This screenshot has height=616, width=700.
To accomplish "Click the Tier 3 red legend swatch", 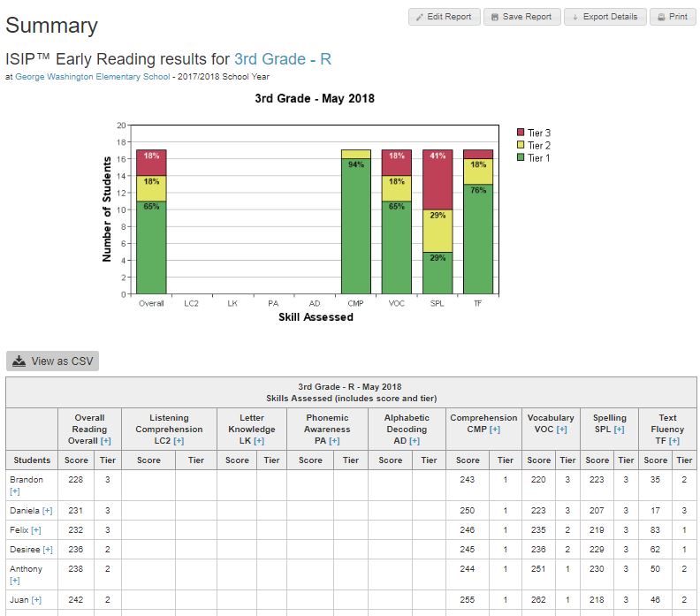I will [x=521, y=133].
